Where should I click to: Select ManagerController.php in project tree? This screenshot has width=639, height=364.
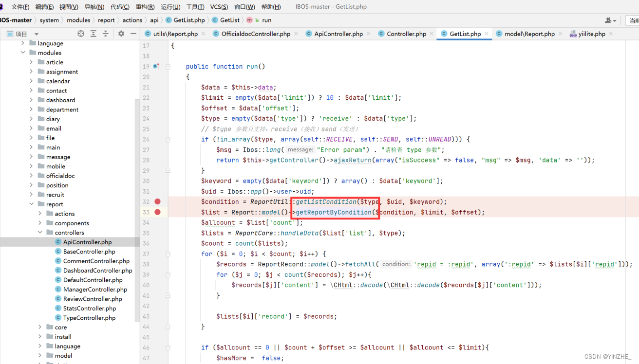click(95, 290)
